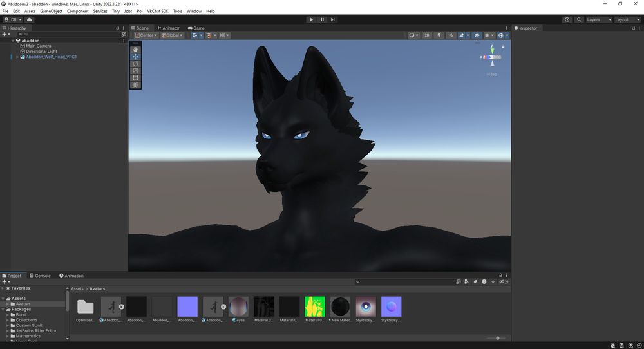Switch to the Animation tab
The image size is (644, 349).
pos(71,276)
